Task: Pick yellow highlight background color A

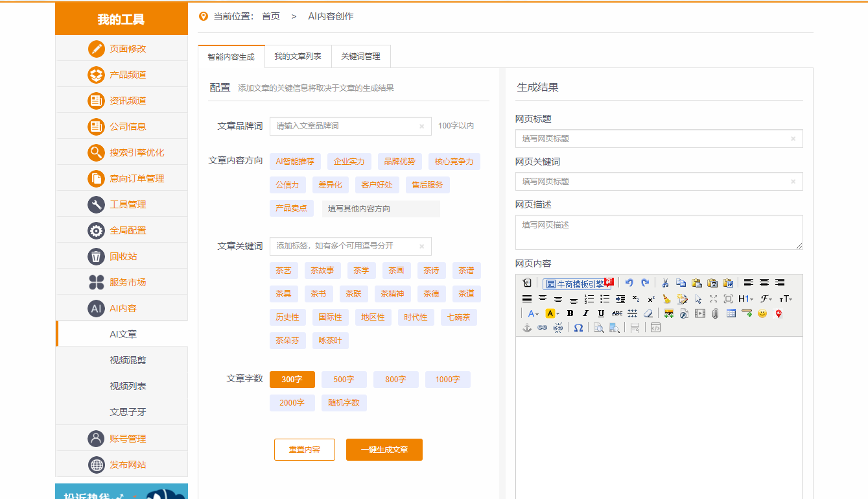Action: pyautogui.click(x=552, y=313)
